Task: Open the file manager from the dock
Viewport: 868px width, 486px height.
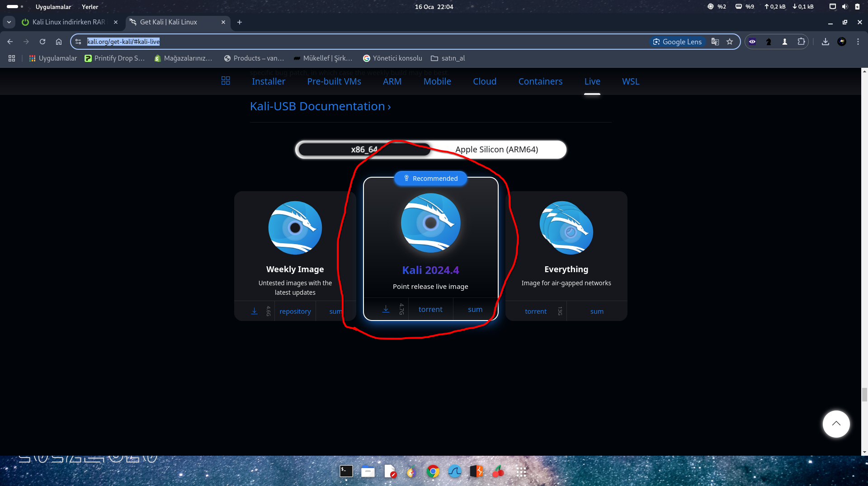Action: [x=368, y=472]
